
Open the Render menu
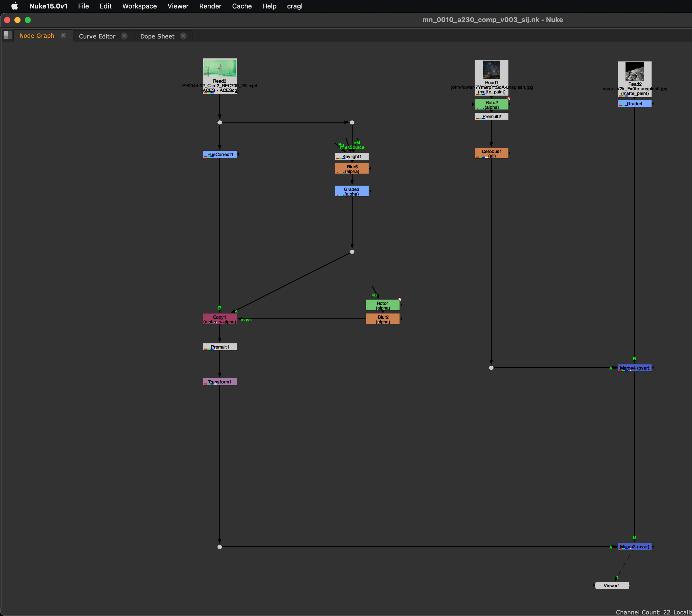click(x=210, y=6)
